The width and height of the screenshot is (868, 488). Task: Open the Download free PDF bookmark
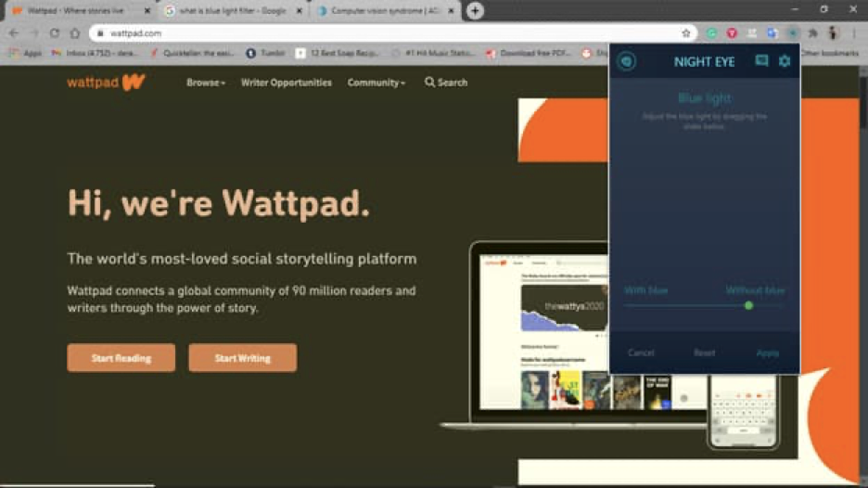point(530,53)
